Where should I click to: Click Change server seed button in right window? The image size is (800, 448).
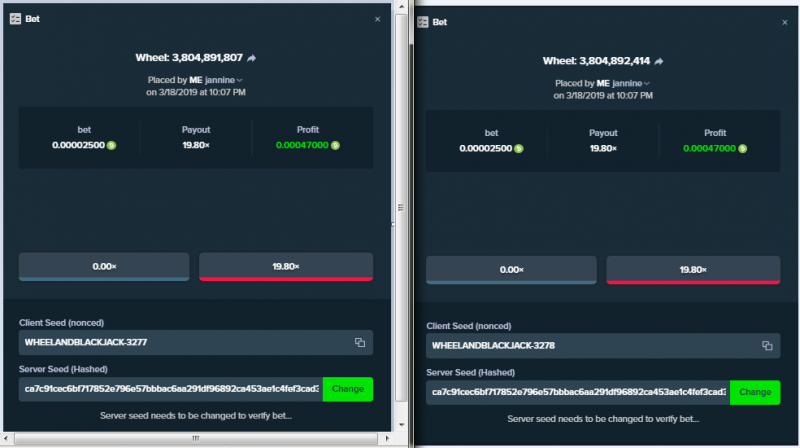coord(755,392)
